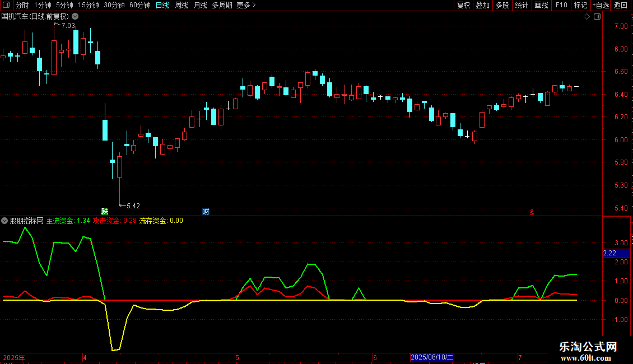Image resolution: width=633 pixels, height=364 pixels.
Task: Open 多周期 multi-period view
Action: (222, 5)
